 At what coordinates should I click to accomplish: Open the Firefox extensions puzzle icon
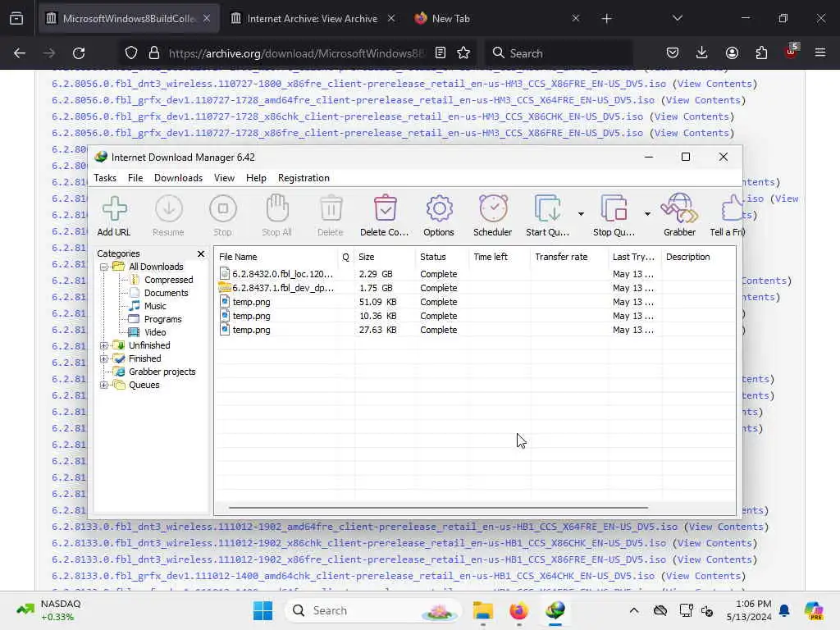(761, 52)
